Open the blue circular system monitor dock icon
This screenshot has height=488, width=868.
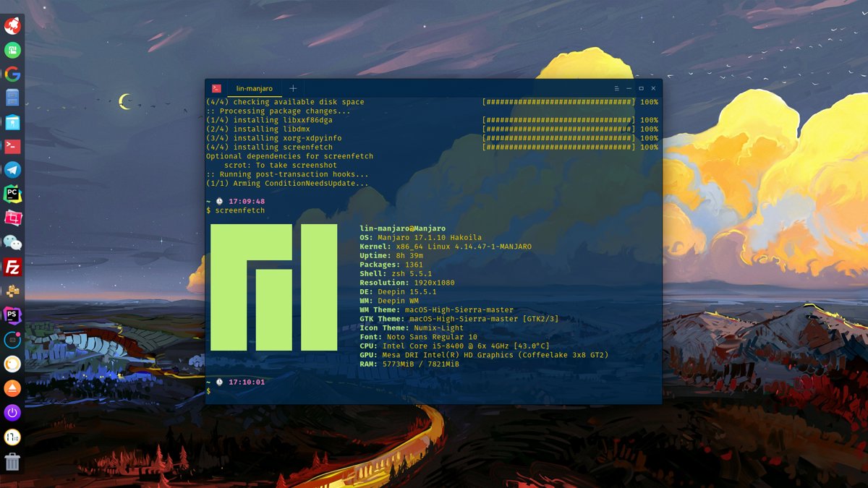click(12, 340)
